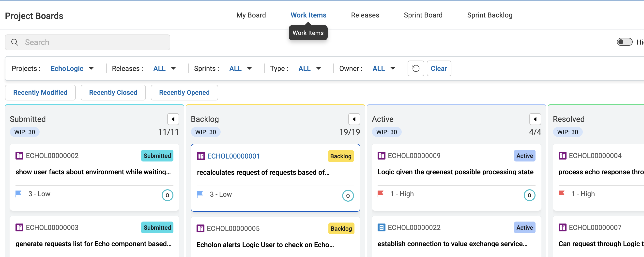The width and height of the screenshot is (644, 257).
Task: Click the blue flag on ECHOL00000001 card
Action: [x=200, y=194]
